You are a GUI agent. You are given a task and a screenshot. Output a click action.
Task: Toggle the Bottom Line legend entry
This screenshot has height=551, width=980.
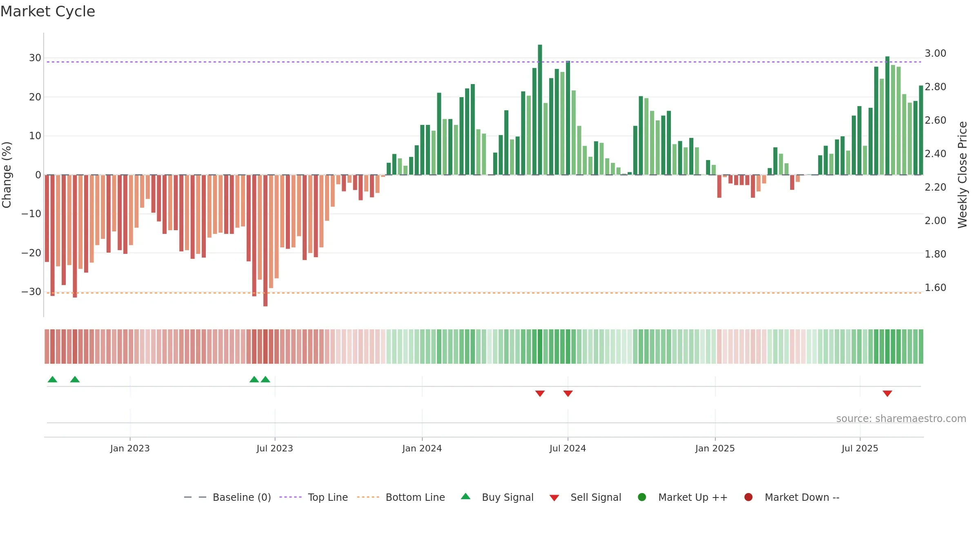point(401,497)
